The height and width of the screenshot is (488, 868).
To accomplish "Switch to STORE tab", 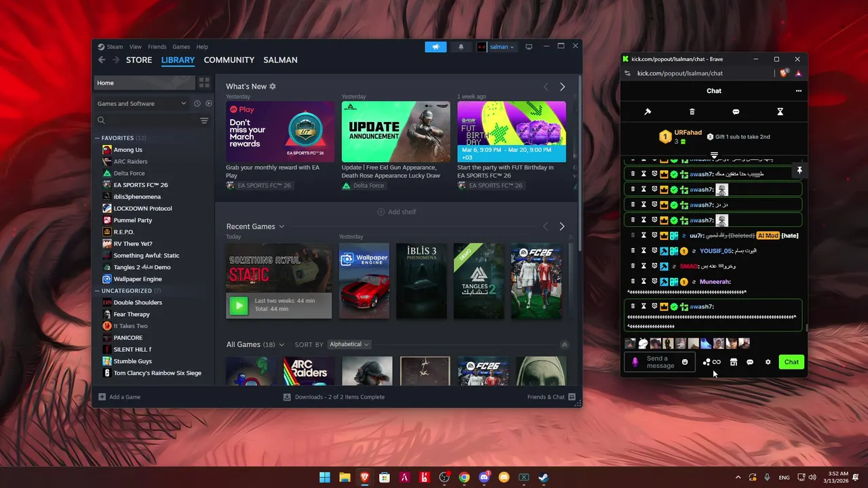I will tap(139, 60).
